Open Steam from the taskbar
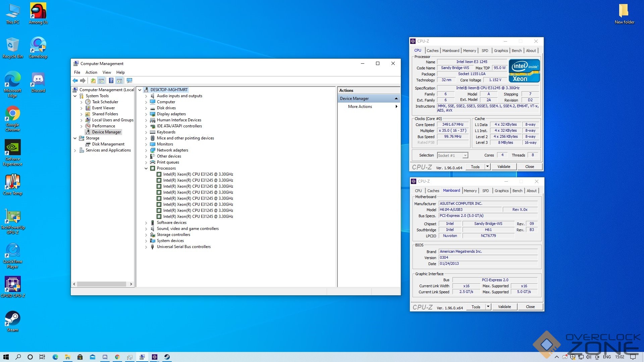The width and height of the screenshot is (644, 362). pyautogui.click(x=167, y=357)
